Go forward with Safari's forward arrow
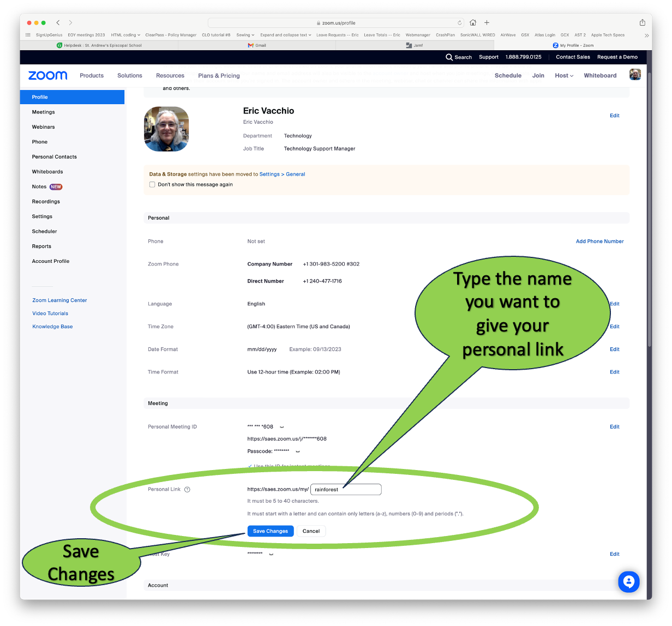 tap(70, 22)
